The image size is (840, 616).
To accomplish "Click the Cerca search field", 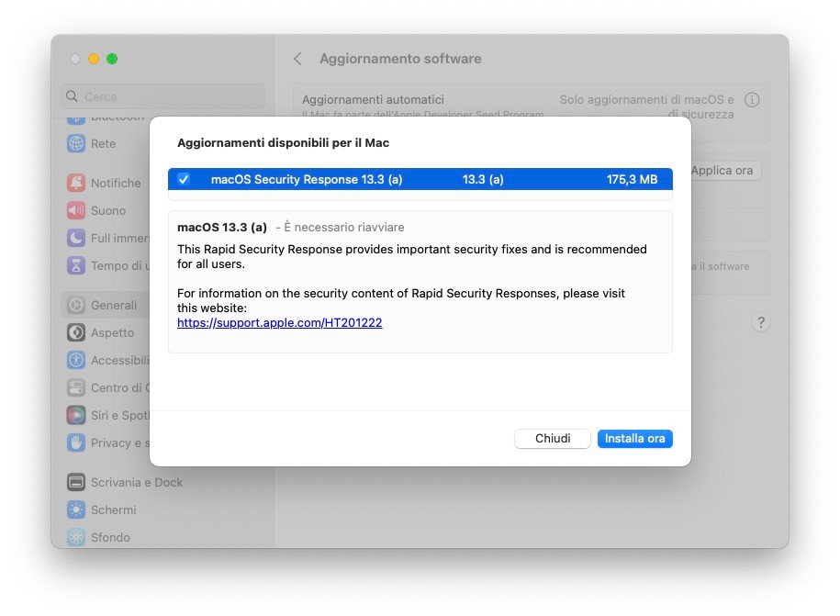I will 162,97.
